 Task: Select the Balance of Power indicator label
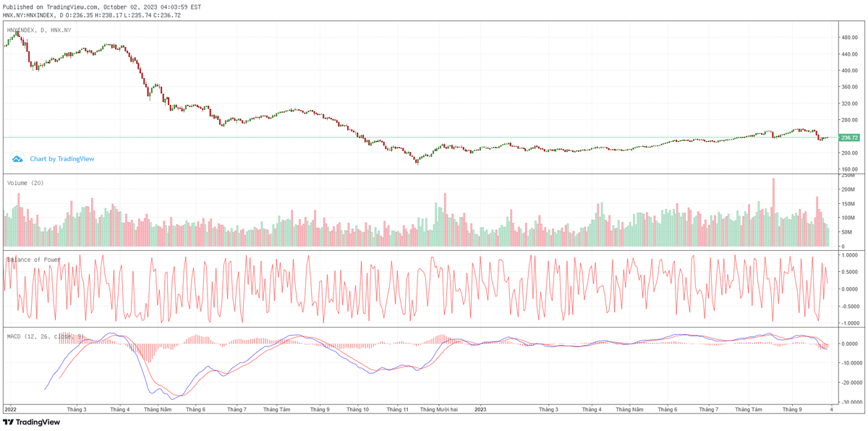coord(33,259)
